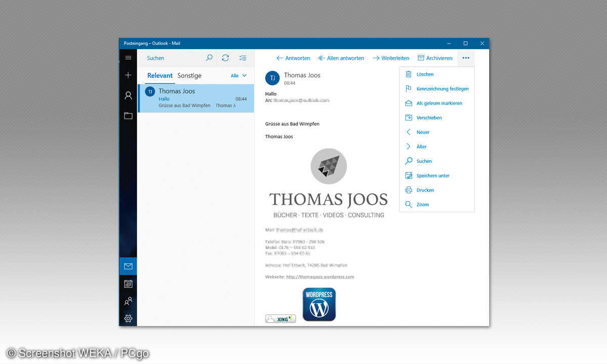Click TJ avatar in message list
The width and height of the screenshot is (607, 364).
click(150, 92)
